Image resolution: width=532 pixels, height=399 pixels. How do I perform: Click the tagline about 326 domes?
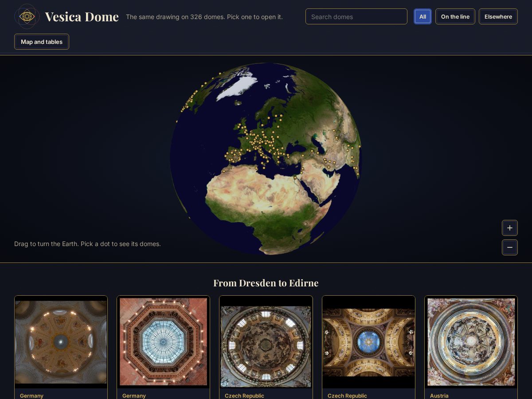point(204,17)
